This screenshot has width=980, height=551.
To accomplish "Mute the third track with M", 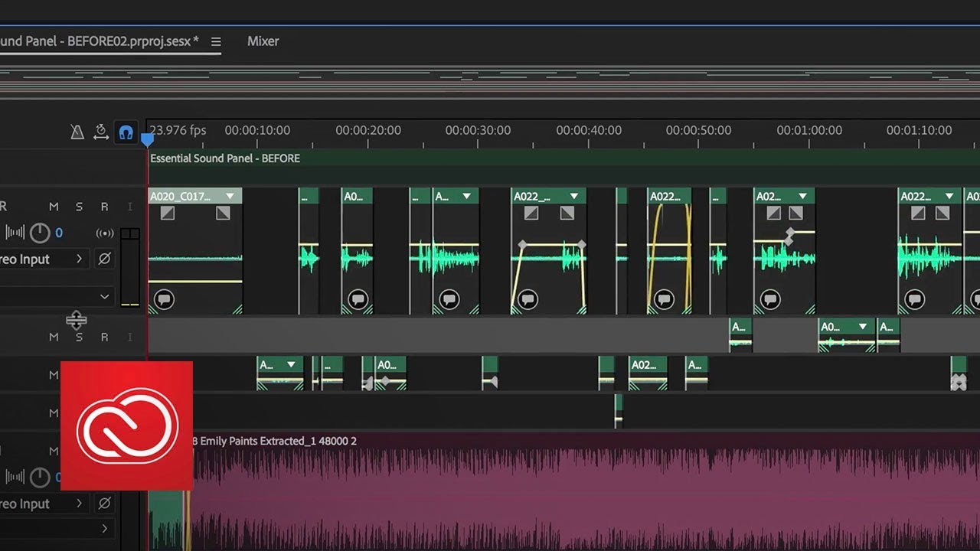I will tap(54, 375).
